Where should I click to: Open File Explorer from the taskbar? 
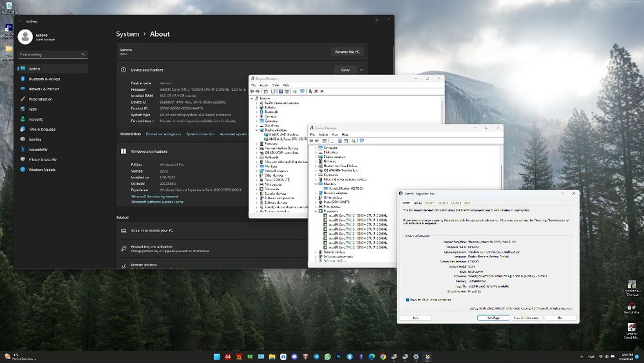tap(272, 357)
